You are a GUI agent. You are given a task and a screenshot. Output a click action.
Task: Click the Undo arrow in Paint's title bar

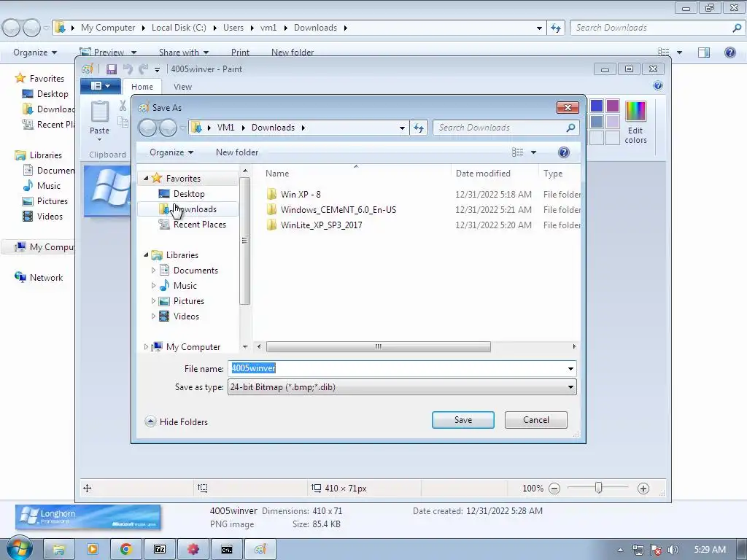click(127, 69)
